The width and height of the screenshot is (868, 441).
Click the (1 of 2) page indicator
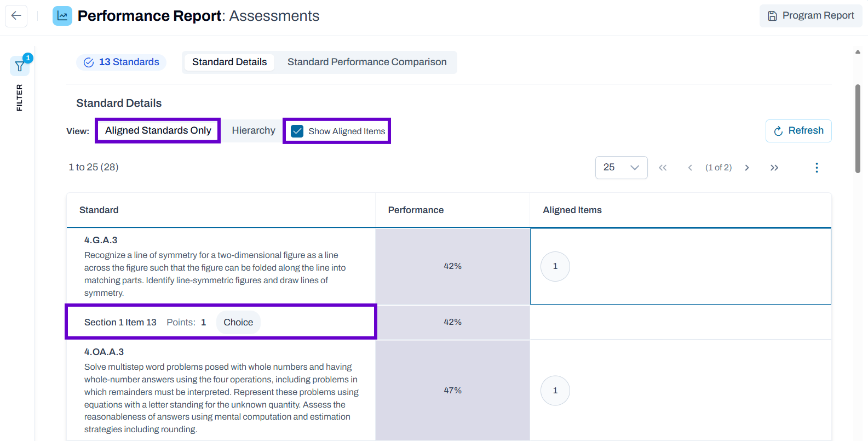tap(718, 168)
